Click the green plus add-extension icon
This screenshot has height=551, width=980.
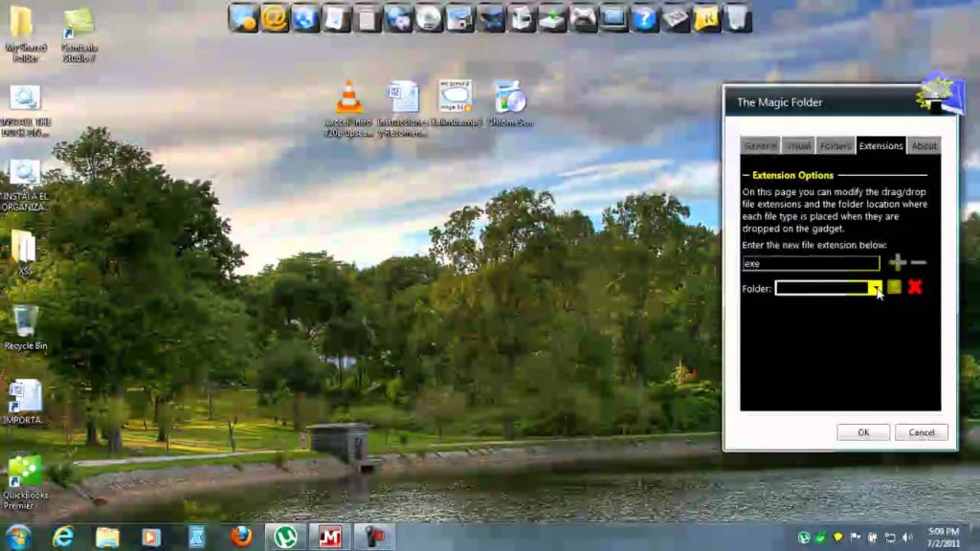897,263
